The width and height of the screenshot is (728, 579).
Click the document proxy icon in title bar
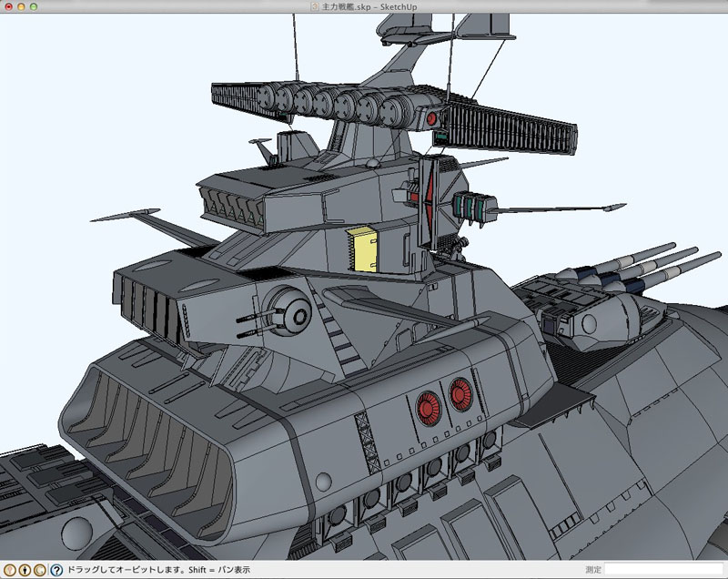point(315,6)
